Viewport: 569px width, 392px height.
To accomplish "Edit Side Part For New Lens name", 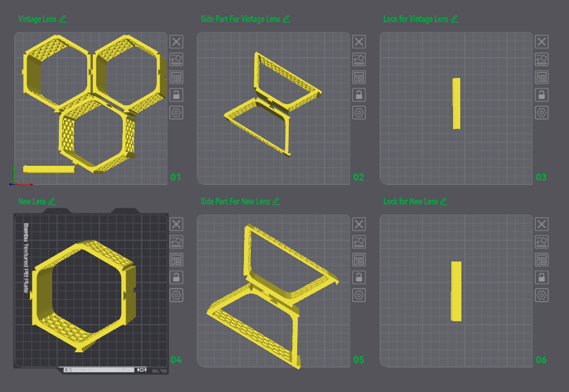I will pyautogui.click(x=276, y=201).
